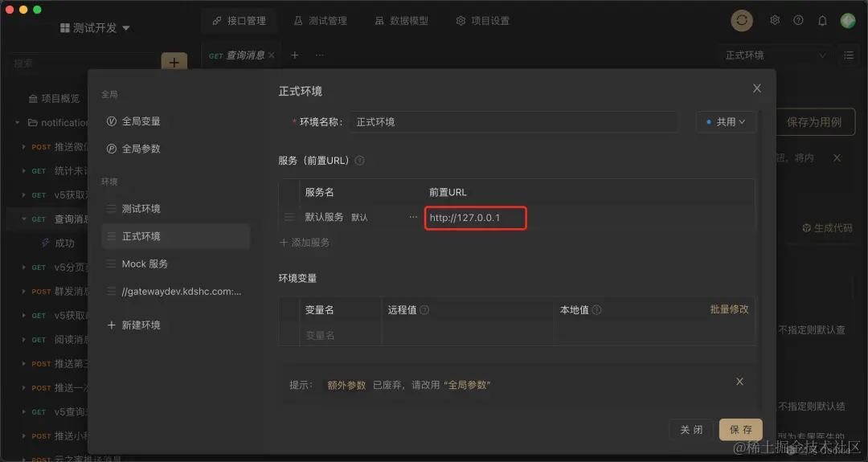Image resolution: width=868 pixels, height=462 pixels.
Task: Click the 额外参数 tag in hint
Action: 346,385
